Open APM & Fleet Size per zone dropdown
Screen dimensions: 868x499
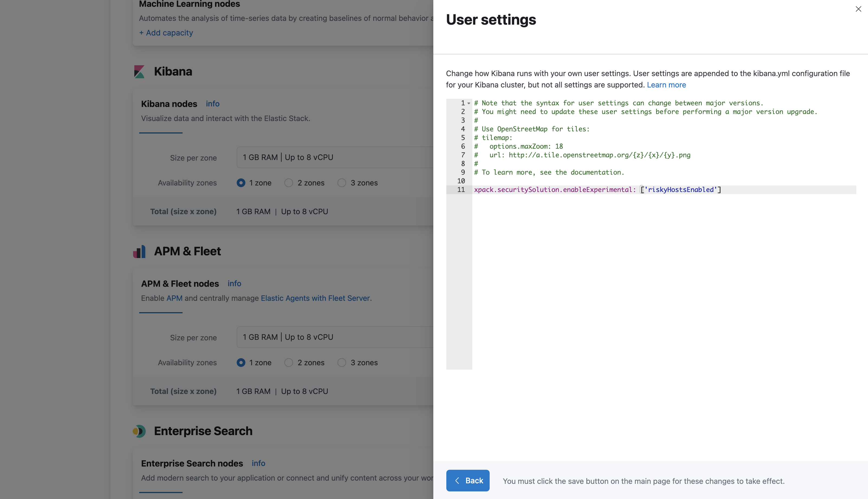coord(335,337)
